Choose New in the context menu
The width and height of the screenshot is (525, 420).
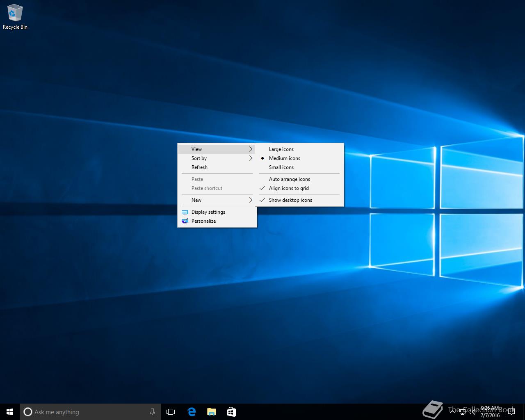click(217, 200)
